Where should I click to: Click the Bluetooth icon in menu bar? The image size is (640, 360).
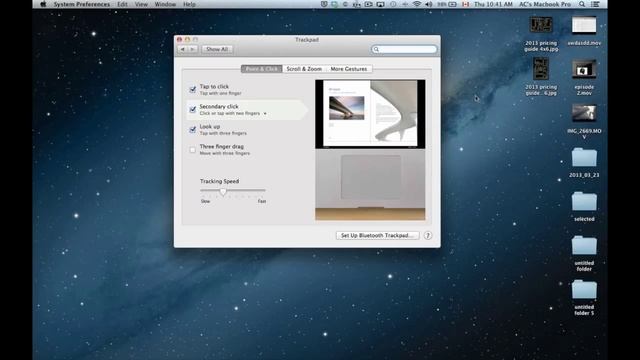405,4
